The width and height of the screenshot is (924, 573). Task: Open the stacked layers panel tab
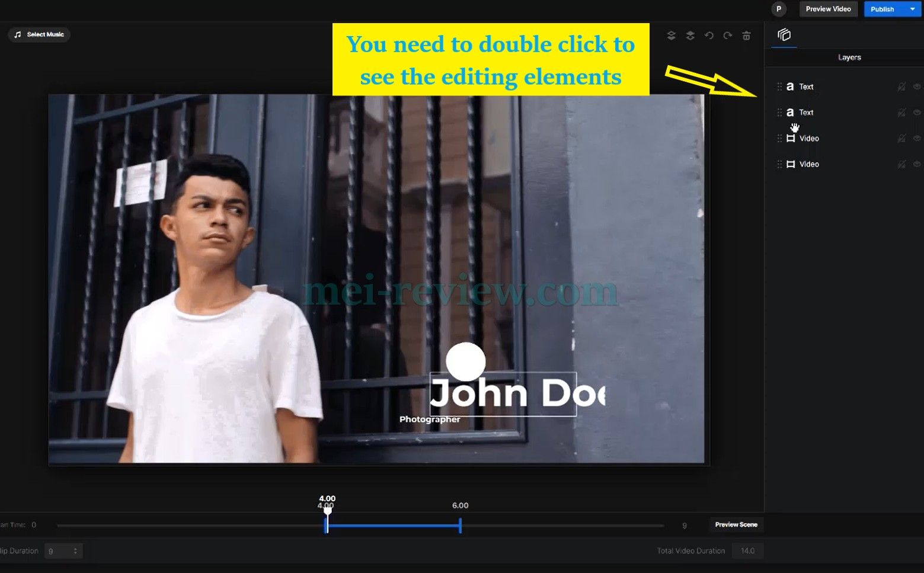click(784, 35)
